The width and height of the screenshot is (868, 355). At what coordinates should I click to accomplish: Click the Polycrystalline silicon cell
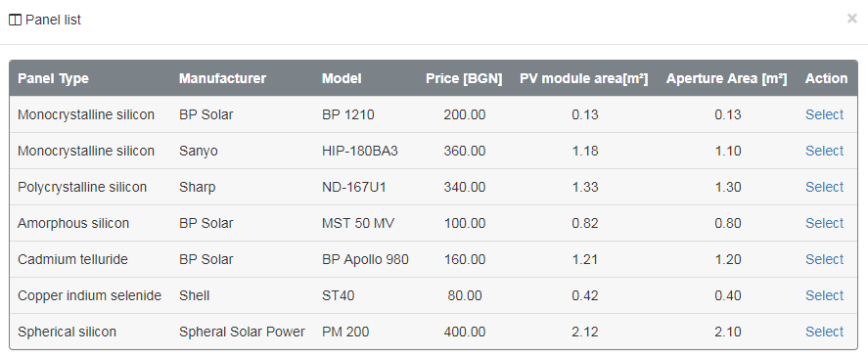(x=82, y=187)
